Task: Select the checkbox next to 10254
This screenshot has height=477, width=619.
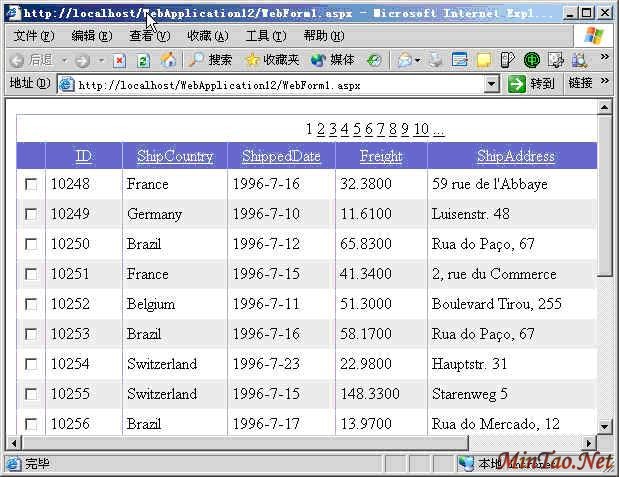Action: tap(31, 364)
